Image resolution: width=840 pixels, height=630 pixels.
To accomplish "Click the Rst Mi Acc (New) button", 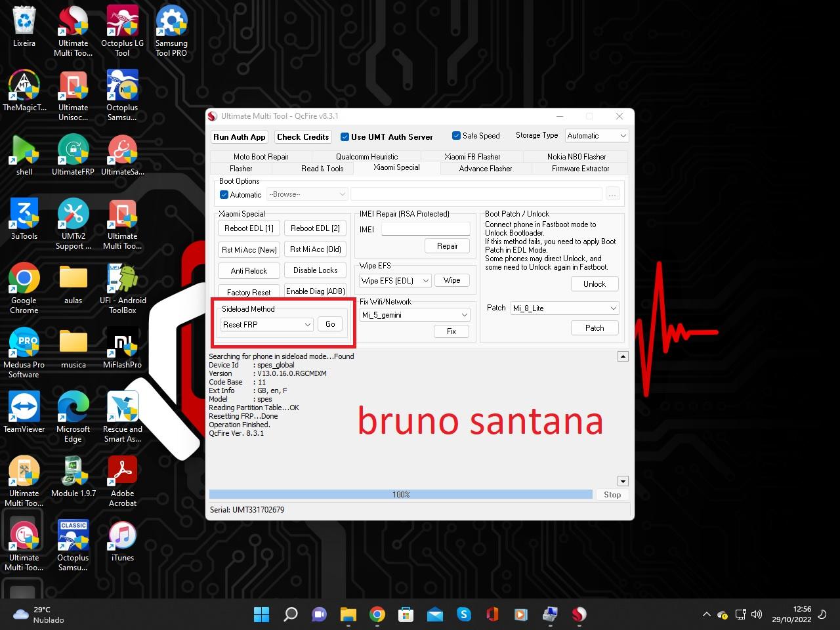I will tap(249, 249).
